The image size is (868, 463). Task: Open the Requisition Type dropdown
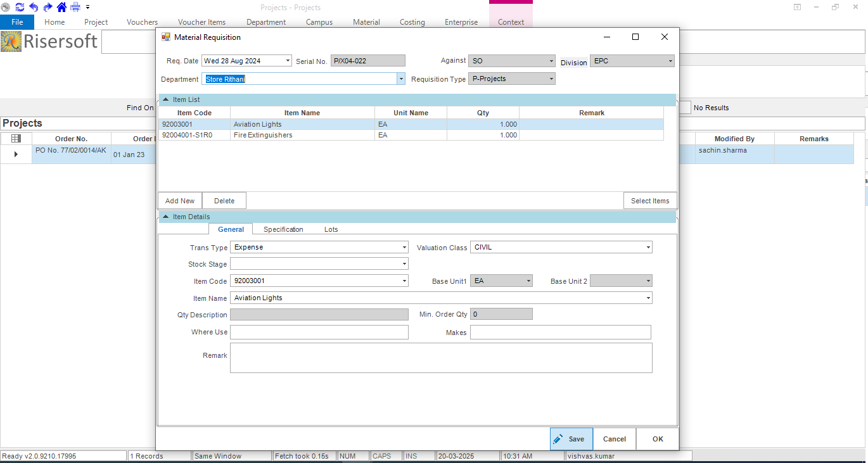[x=551, y=79]
